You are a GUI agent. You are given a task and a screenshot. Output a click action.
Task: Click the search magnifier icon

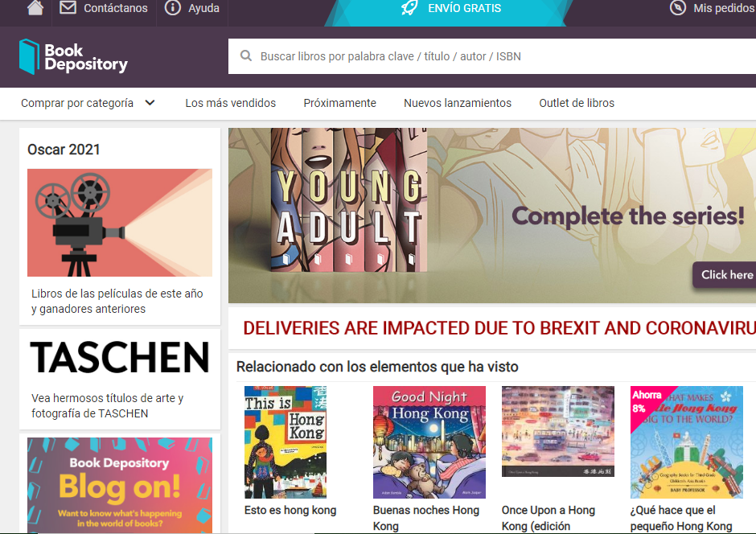[x=246, y=56]
